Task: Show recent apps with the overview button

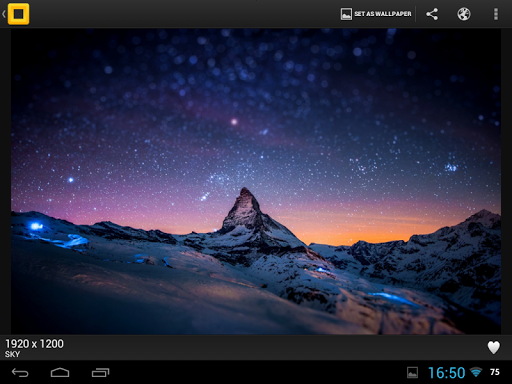Action: [x=101, y=372]
